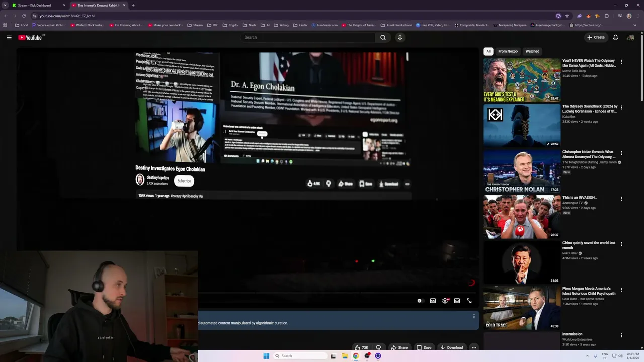Viewport: 644px width, 362px height.
Task: Click the YouTube Create button
Action: (596, 37)
